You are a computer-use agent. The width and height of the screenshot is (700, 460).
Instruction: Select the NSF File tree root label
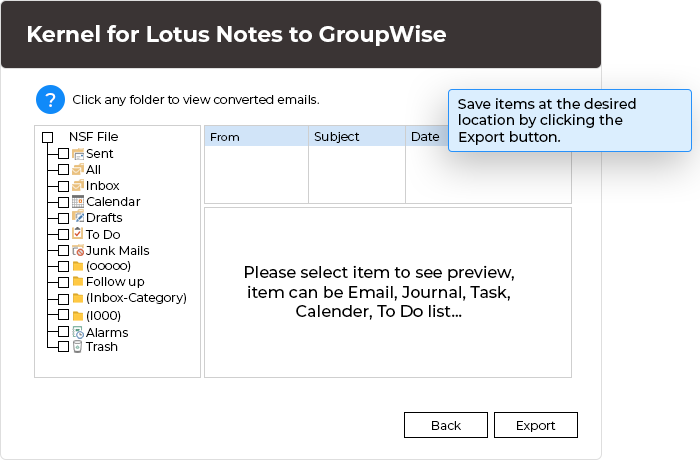pyautogui.click(x=94, y=137)
